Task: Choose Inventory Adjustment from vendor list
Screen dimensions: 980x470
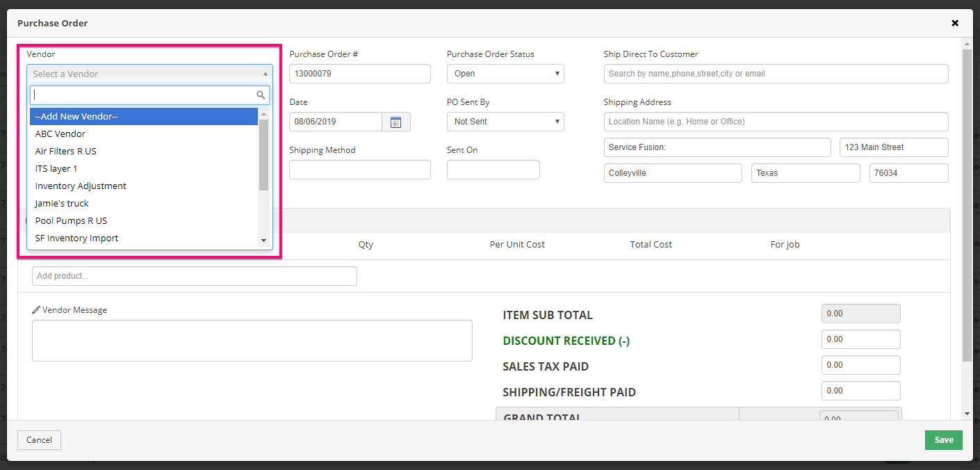Action: (x=81, y=186)
